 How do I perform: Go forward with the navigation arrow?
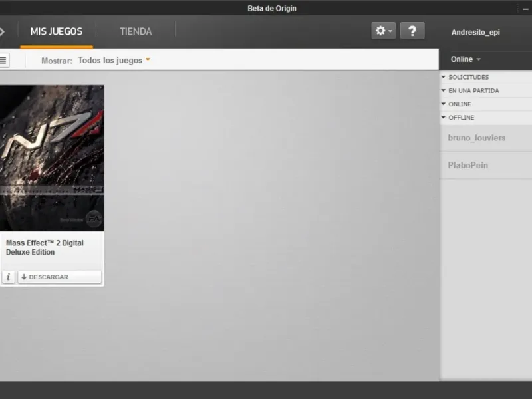pos(2,31)
